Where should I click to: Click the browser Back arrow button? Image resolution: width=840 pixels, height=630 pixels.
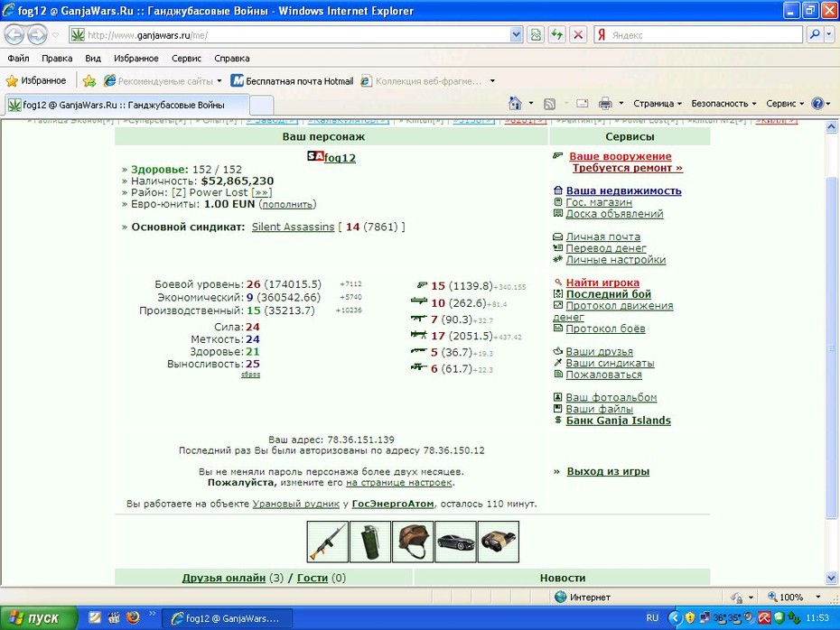(14, 35)
